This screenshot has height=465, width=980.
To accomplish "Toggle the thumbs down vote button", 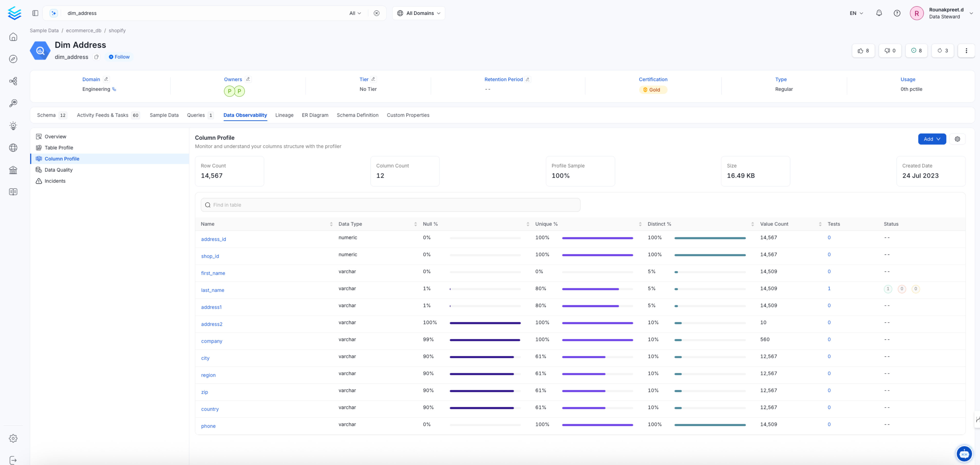I will pos(890,51).
